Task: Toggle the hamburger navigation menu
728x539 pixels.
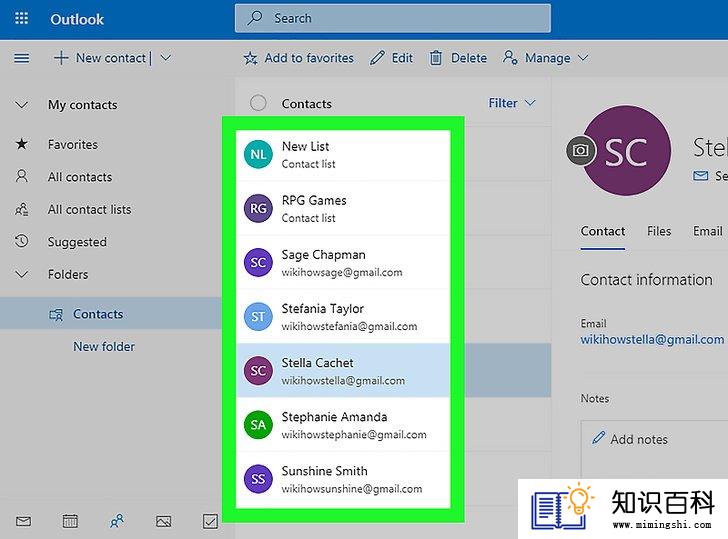Action: point(21,58)
